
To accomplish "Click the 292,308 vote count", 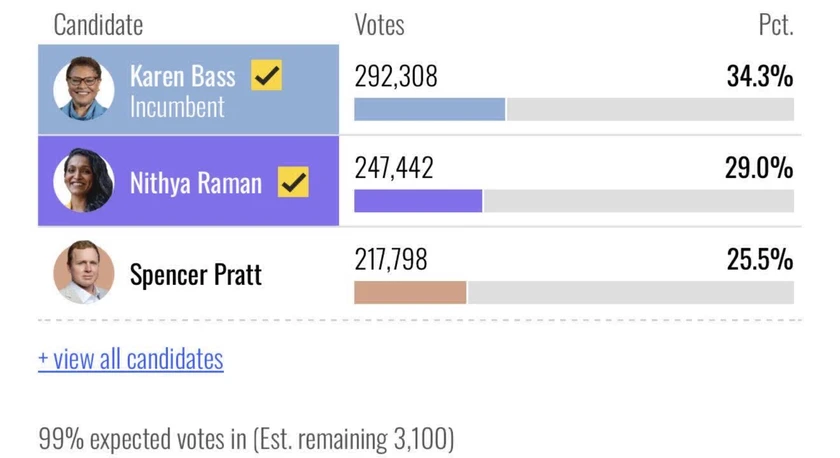I will tap(396, 76).
